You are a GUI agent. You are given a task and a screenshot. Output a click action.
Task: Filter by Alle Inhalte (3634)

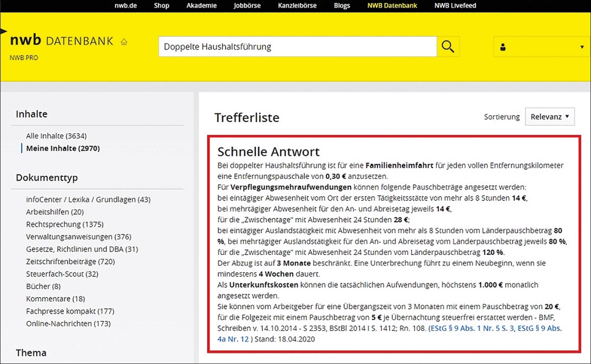[x=56, y=136]
